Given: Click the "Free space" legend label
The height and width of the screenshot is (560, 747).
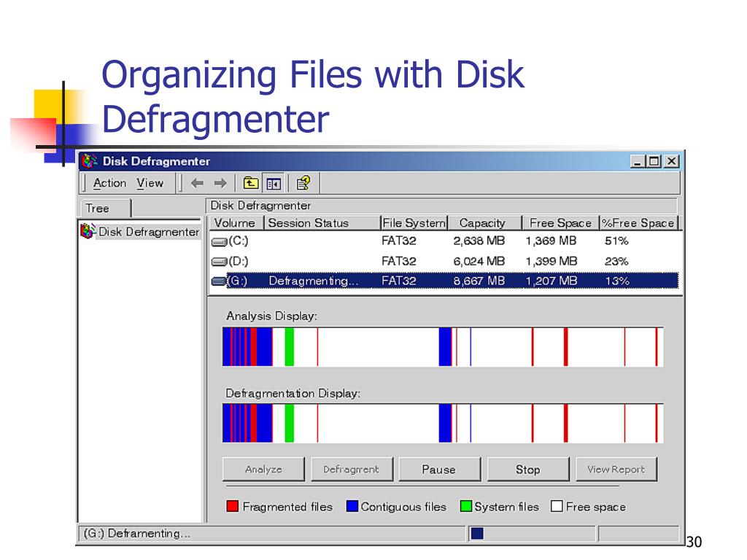Looking at the screenshot, I should pyautogui.click(x=596, y=507).
